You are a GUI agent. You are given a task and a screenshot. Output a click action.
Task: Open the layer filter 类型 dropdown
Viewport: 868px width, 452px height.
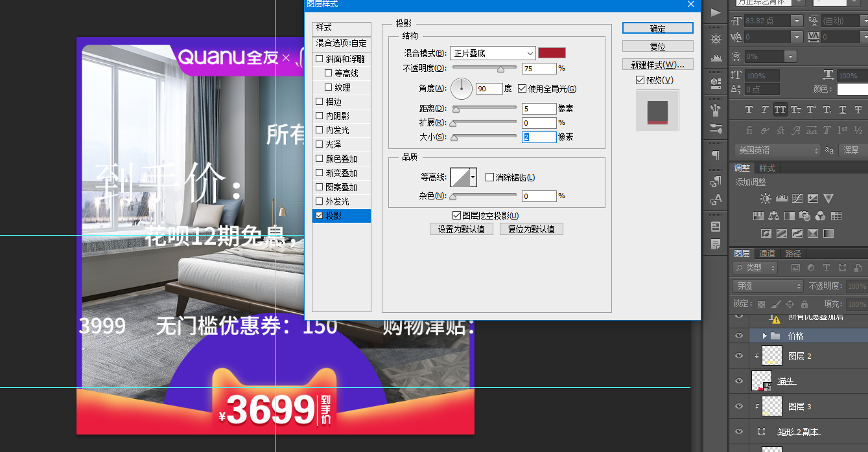coord(755,267)
